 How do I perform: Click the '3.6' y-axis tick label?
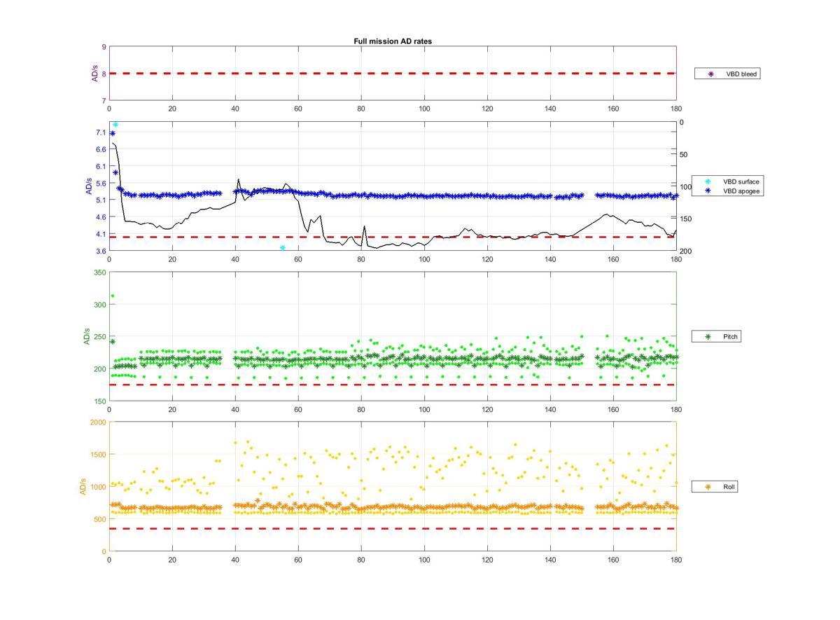tap(101, 251)
